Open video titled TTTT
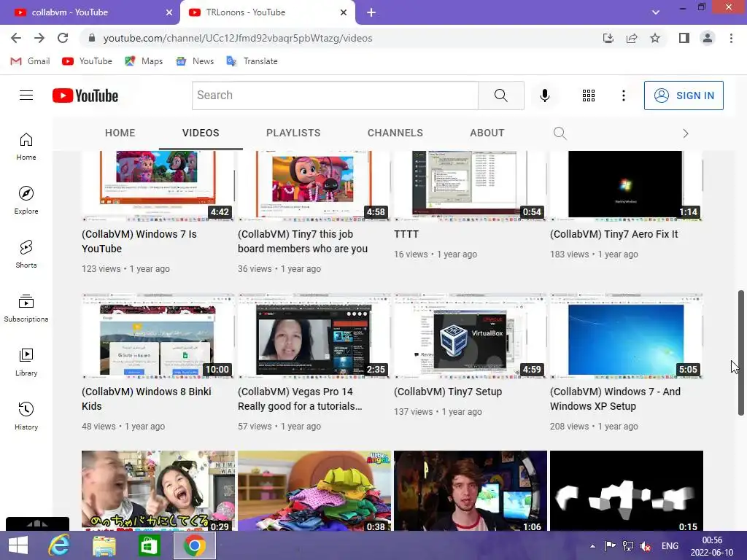This screenshot has height=560, width=747. pos(406,234)
